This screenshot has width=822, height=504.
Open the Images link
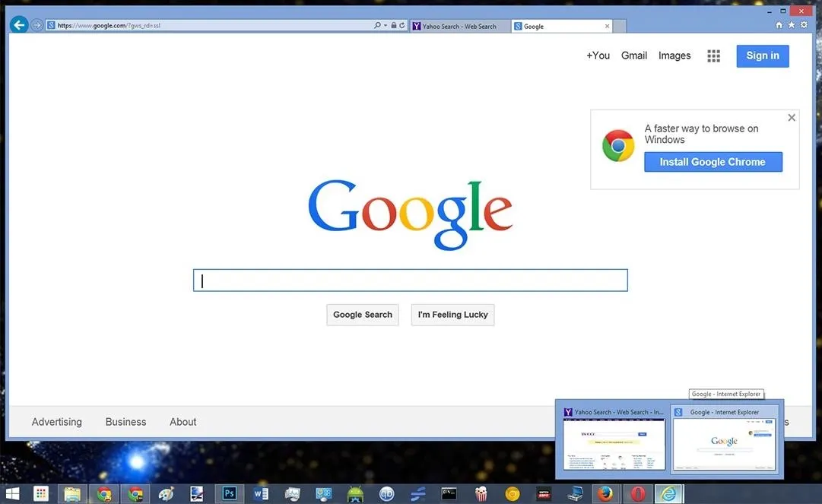click(x=674, y=55)
